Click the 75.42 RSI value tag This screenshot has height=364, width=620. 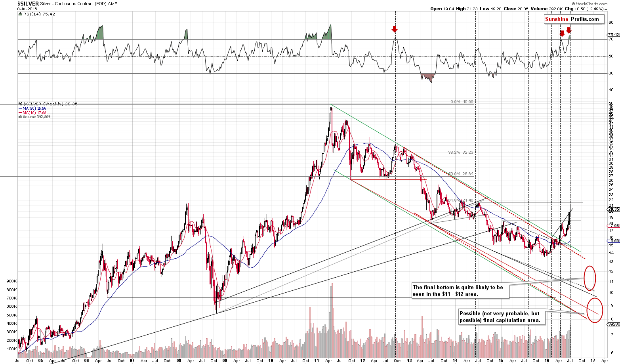tap(613, 35)
